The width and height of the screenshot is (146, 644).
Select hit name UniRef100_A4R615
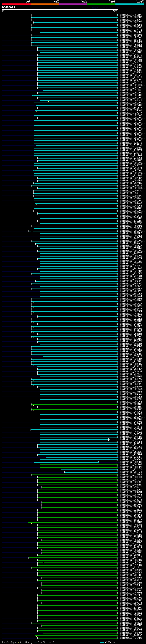(x=131, y=314)
